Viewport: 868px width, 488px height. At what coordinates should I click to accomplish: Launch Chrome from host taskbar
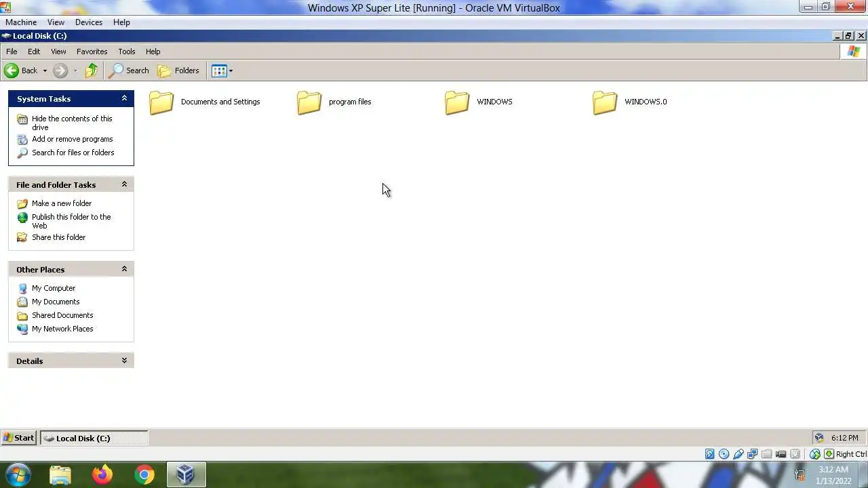[x=144, y=474]
